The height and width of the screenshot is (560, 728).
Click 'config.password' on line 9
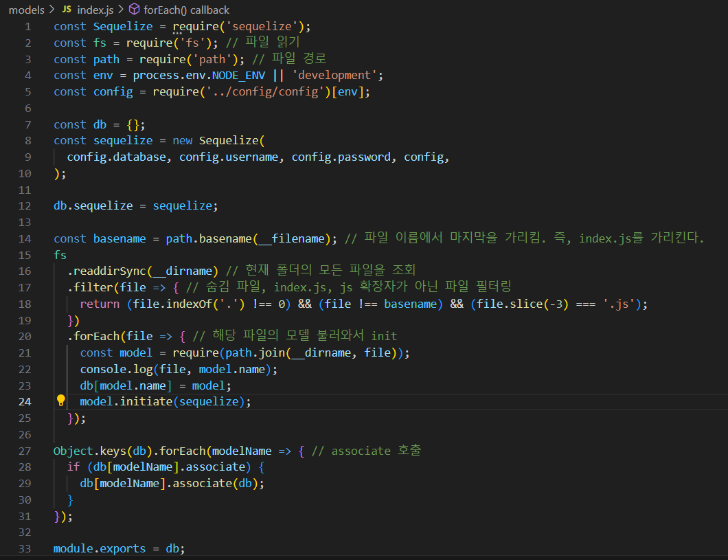point(341,157)
